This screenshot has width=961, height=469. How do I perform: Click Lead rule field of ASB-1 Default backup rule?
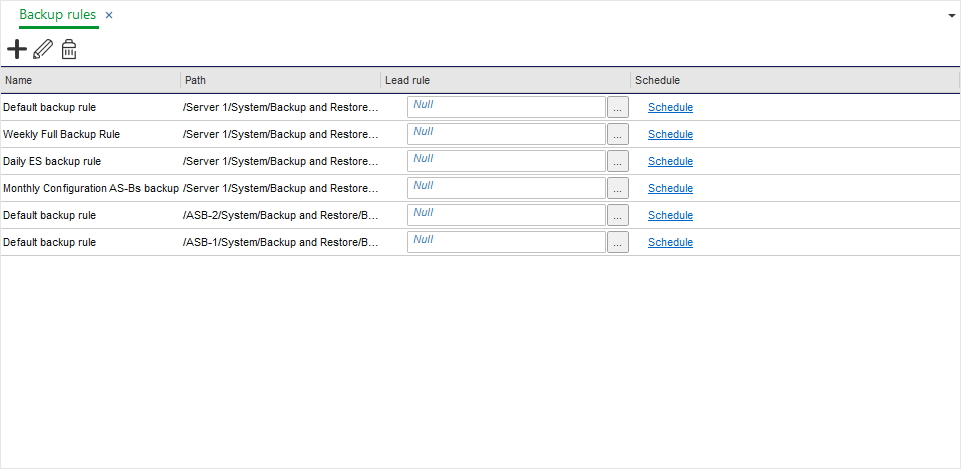[506, 242]
